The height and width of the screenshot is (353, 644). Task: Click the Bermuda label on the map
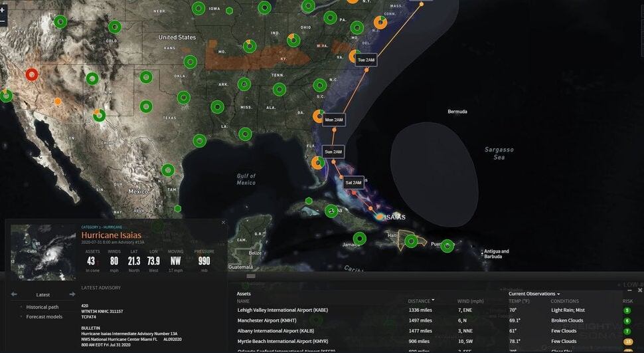(x=457, y=112)
